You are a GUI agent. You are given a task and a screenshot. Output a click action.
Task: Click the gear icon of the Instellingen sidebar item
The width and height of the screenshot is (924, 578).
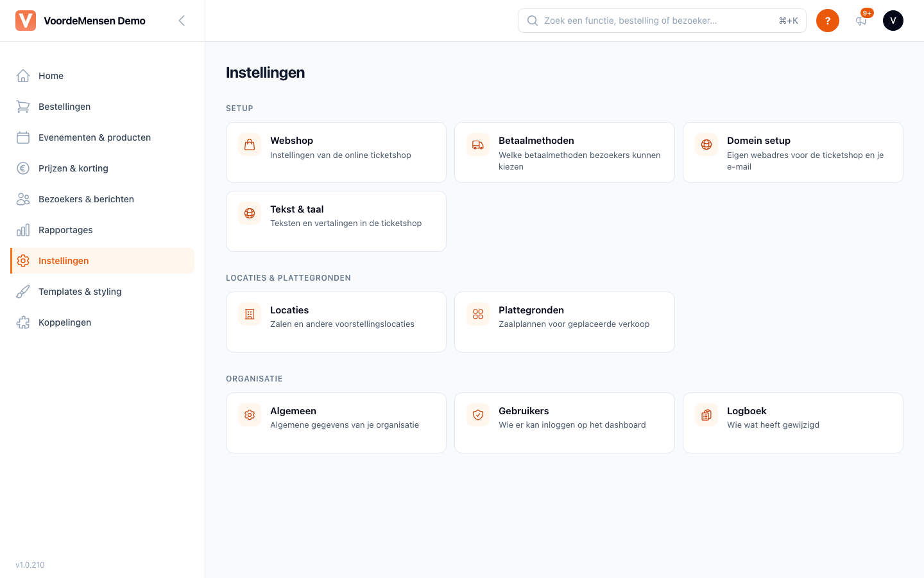point(23,261)
